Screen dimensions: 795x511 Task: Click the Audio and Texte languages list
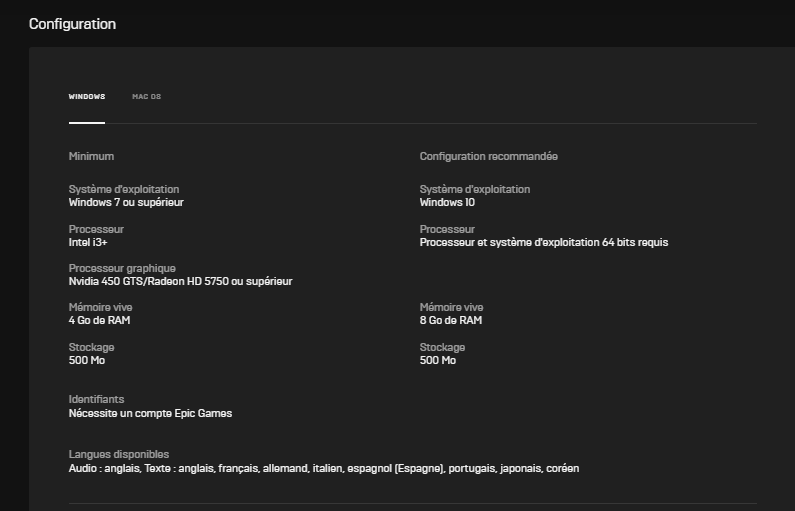point(324,468)
